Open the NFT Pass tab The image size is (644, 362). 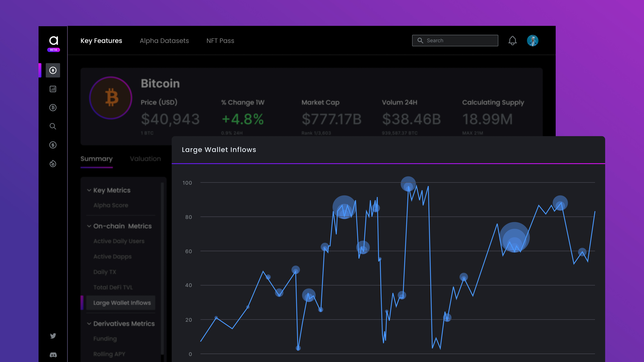pyautogui.click(x=220, y=41)
